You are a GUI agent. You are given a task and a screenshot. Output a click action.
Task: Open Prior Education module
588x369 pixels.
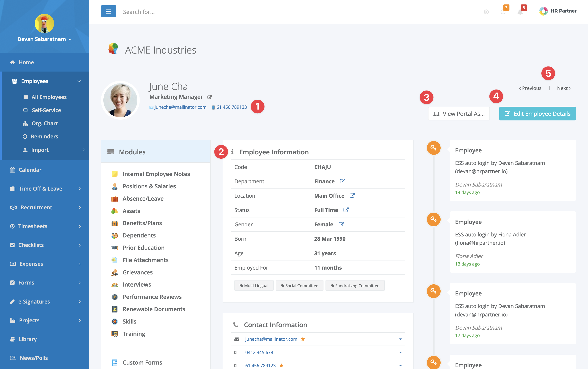click(143, 248)
